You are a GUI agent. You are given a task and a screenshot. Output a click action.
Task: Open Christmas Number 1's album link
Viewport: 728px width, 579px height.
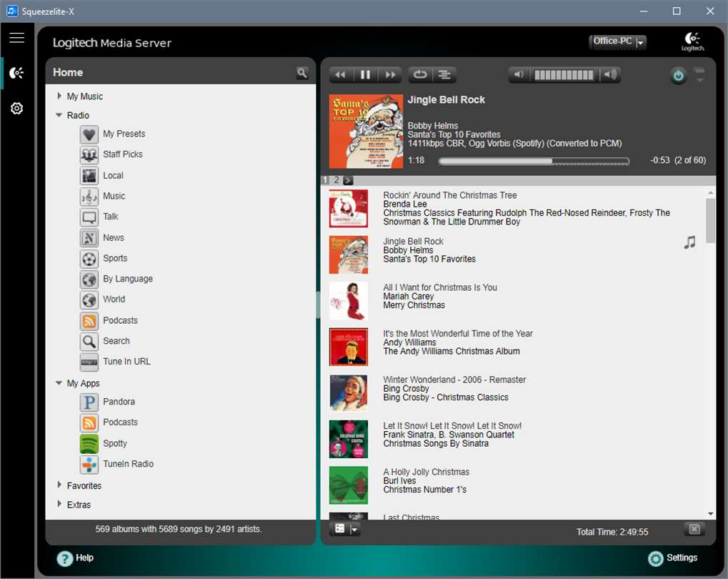coord(425,490)
